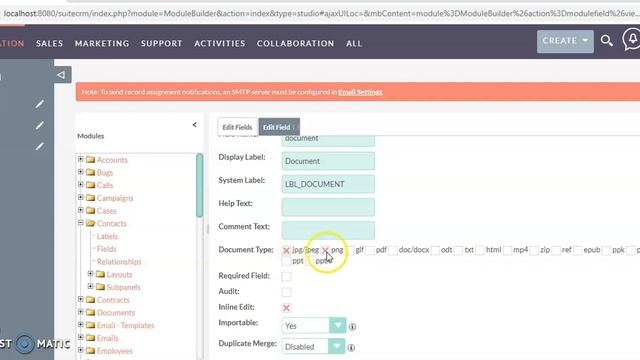The image size is (640, 360).
Task: Check the doc/docx document type
Action: click(393, 250)
